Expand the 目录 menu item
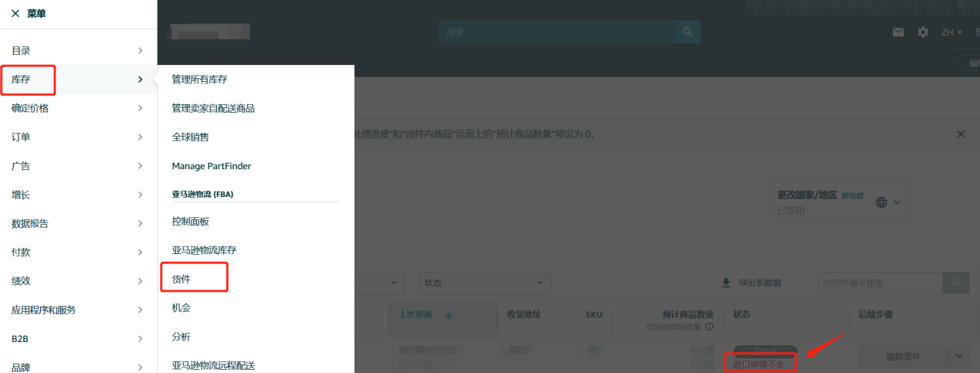This screenshot has width=980, height=373. pos(77,50)
